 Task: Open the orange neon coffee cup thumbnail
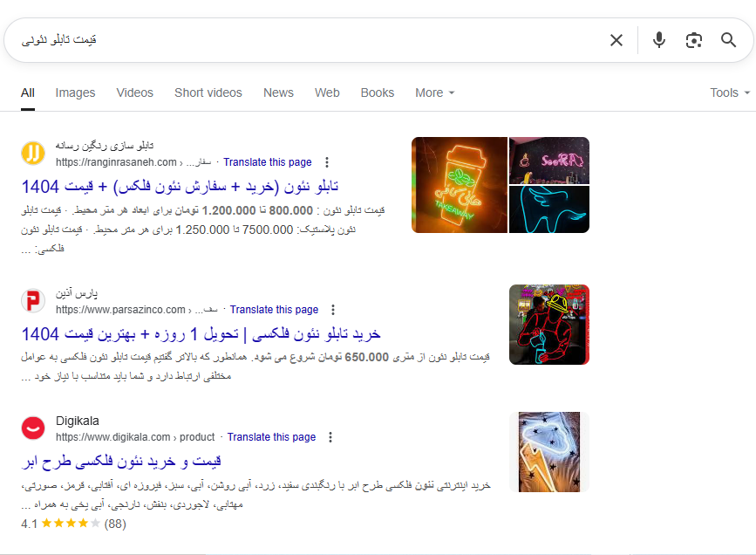tap(460, 185)
